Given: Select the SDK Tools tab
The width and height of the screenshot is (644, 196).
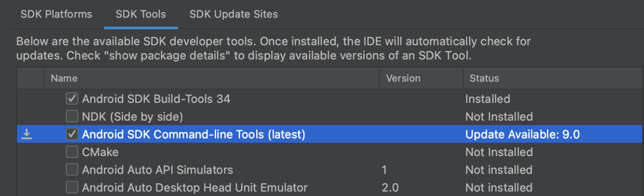Looking at the screenshot, I should (141, 14).
